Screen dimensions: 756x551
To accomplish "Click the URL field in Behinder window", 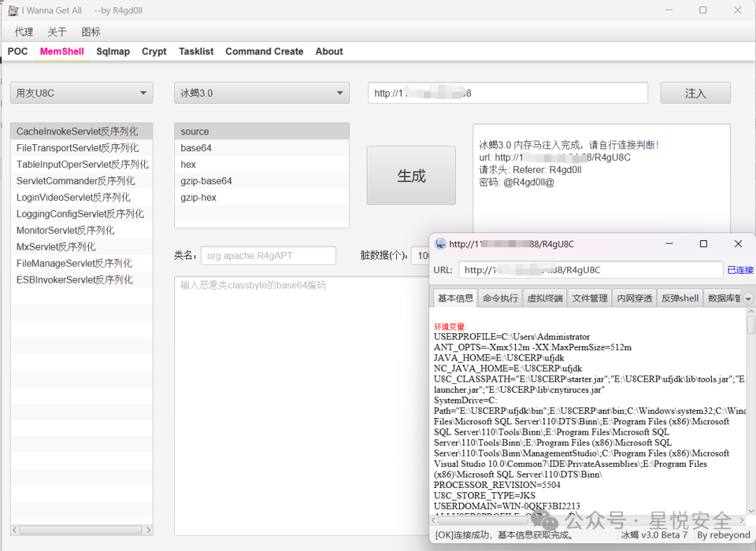I will coord(591,270).
